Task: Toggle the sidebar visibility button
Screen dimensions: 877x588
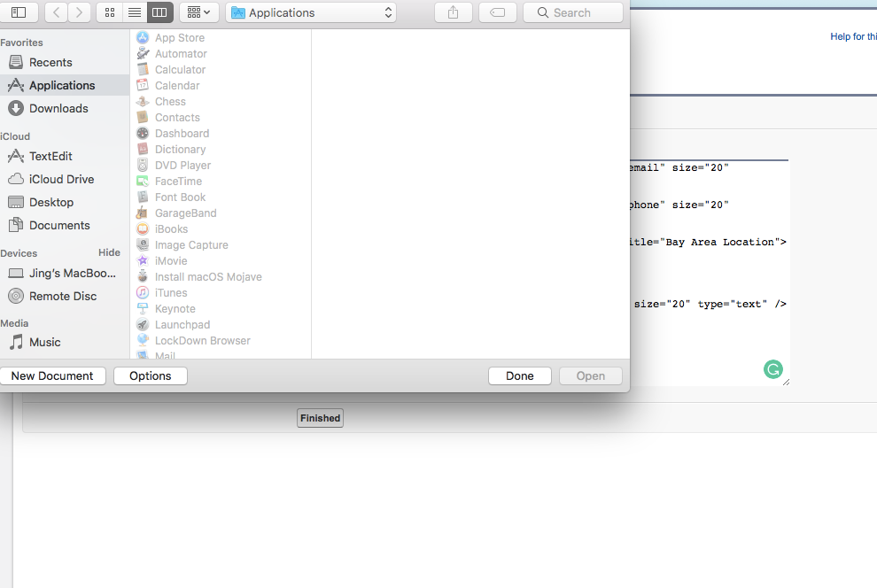Action: coord(19,12)
